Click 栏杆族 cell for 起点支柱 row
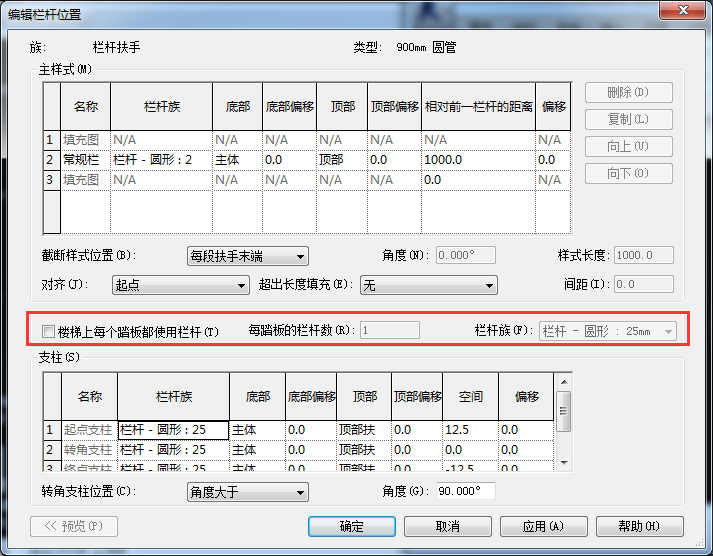Image resolution: width=713 pixels, height=556 pixels. [x=173, y=430]
